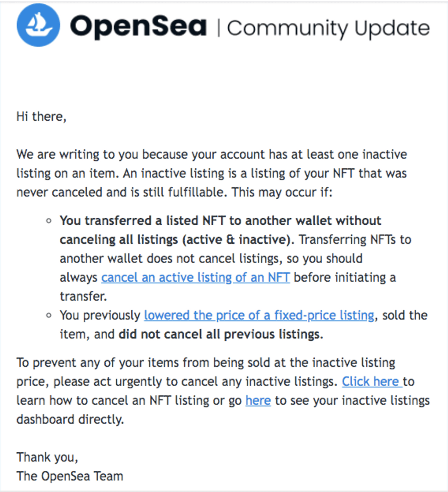Click the OpenSea wordmark in the header
The width and height of the screenshot is (448, 492).
pyautogui.click(x=138, y=26)
